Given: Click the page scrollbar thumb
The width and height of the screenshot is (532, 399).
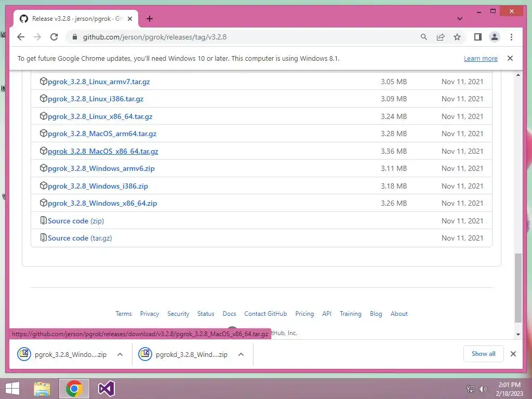Looking at the screenshot, I should click(518, 288).
